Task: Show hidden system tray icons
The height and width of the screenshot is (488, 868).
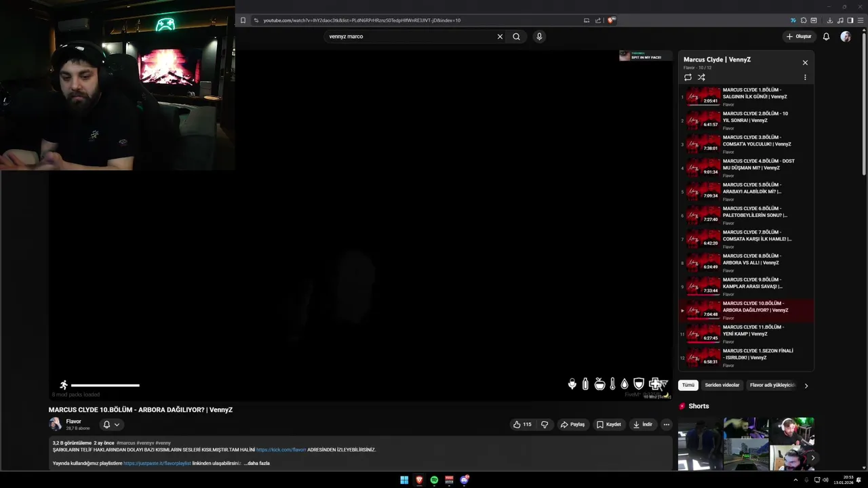Action: [x=795, y=480]
